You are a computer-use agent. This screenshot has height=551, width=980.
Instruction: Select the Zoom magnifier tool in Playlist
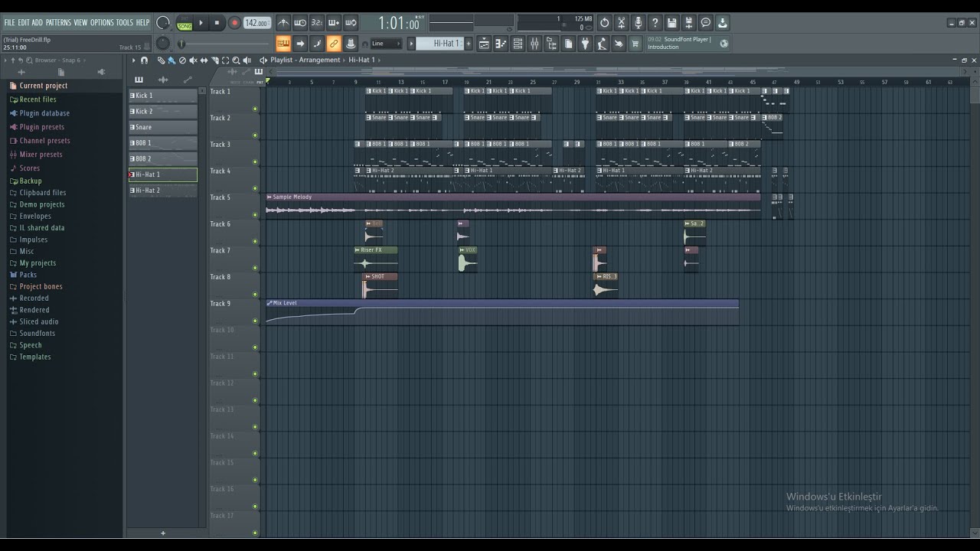[x=236, y=60]
